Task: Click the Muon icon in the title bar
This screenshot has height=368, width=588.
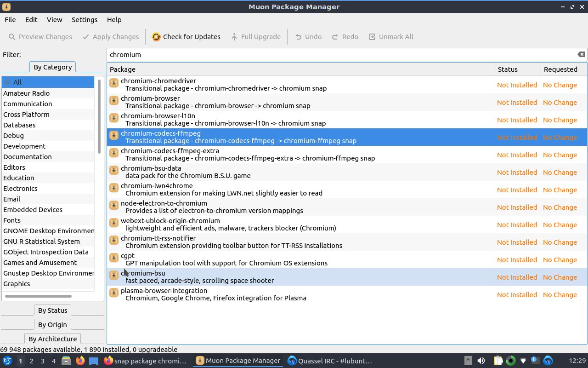Action: (6, 6)
